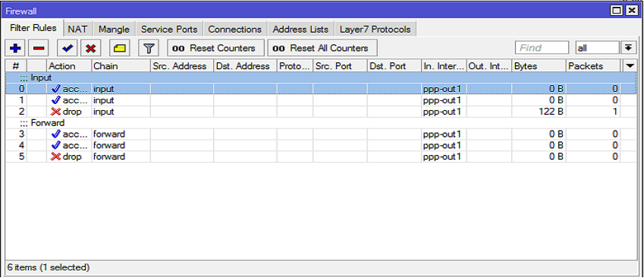Click 'forward' chain cell in rule 3

coord(121,134)
